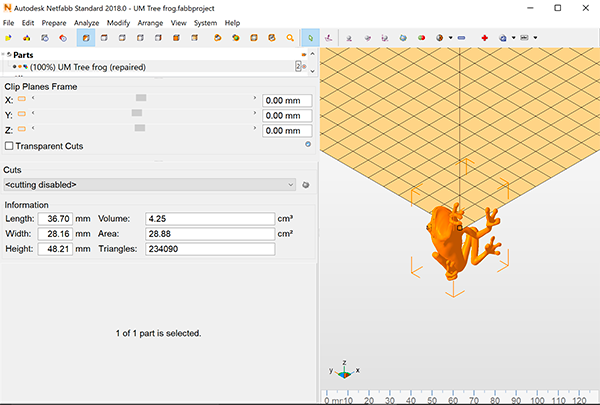Click the move part icon with gray sphere
The height and width of the screenshot is (405, 600).
pyautogui.click(x=349, y=38)
